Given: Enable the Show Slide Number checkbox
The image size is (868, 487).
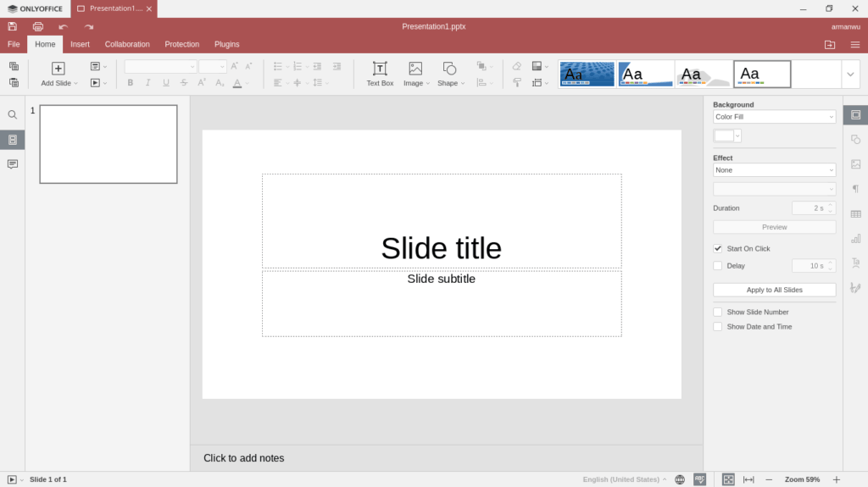Looking at the screenshot, I should 718,313.
